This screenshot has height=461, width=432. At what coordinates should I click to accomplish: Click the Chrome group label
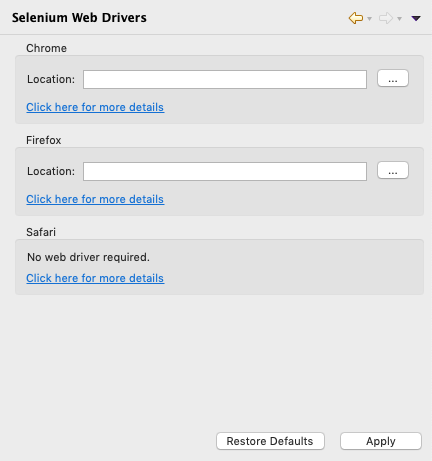coord(46,48)
